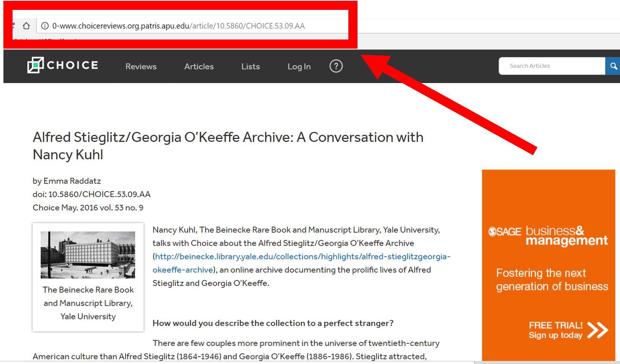Viewport: 620px width, 364px height.
Task: Open the Beinecke library Yale archive link
Action: (x=302, y=263)
